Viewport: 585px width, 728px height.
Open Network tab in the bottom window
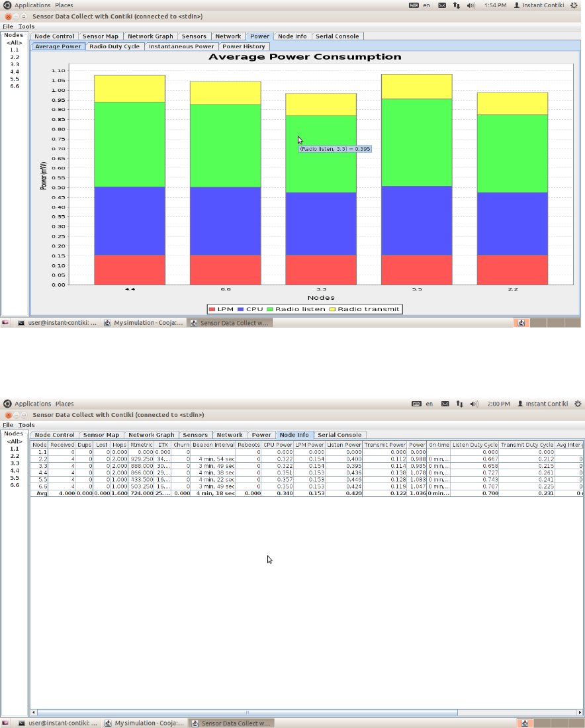(x=230, y=435)
